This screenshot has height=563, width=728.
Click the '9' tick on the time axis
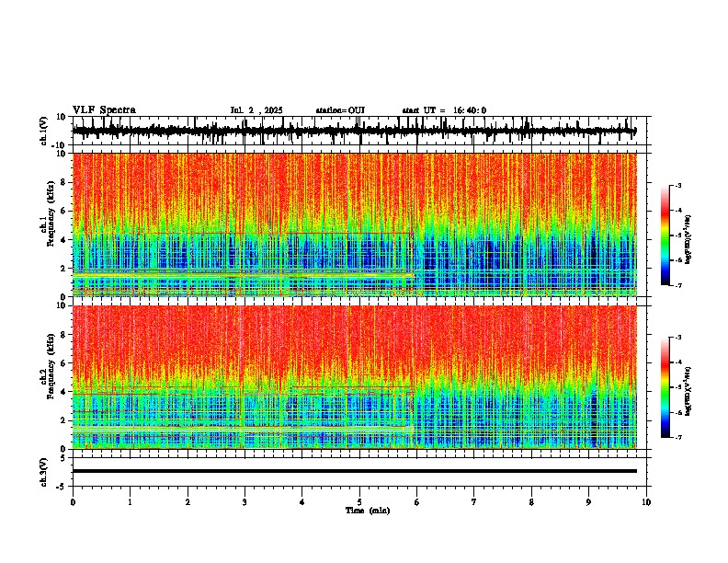(x=588, y=502)
